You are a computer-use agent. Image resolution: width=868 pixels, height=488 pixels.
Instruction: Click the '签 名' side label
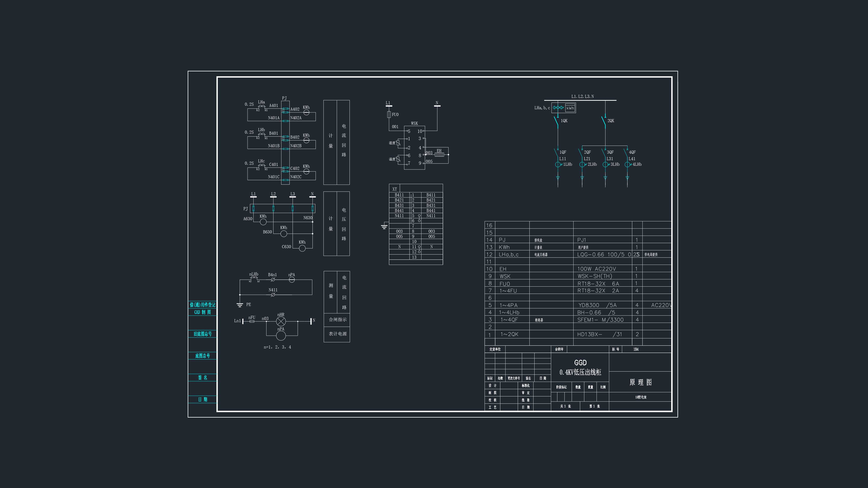(x=203, y=378)
